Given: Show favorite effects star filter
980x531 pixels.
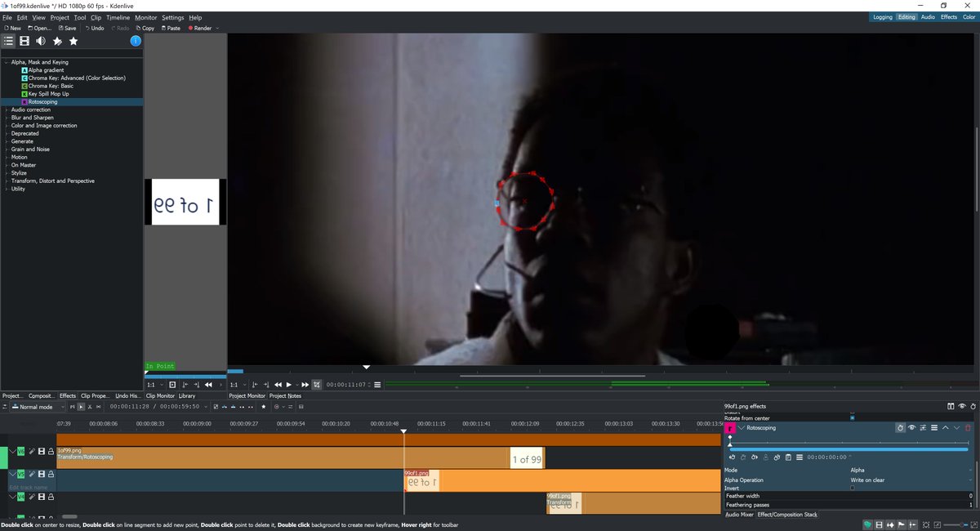Looking at the screenshot, I should click(73, 41).
